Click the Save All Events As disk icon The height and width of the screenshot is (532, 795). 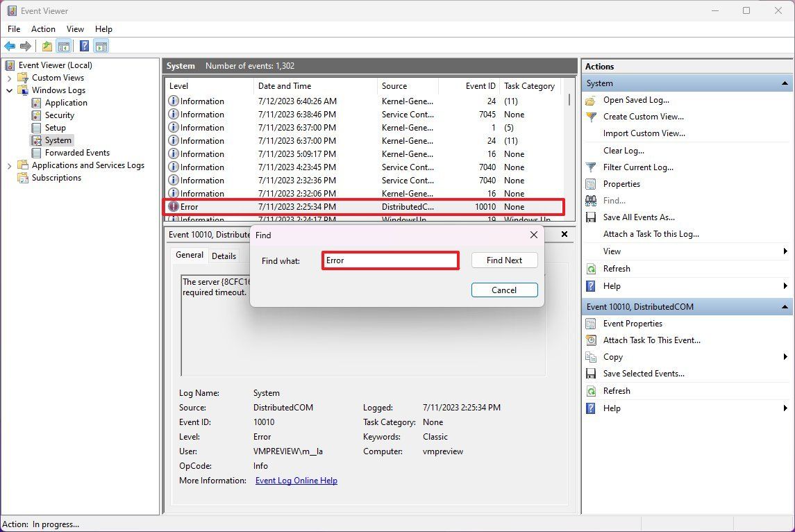click(x=589, y=217)
